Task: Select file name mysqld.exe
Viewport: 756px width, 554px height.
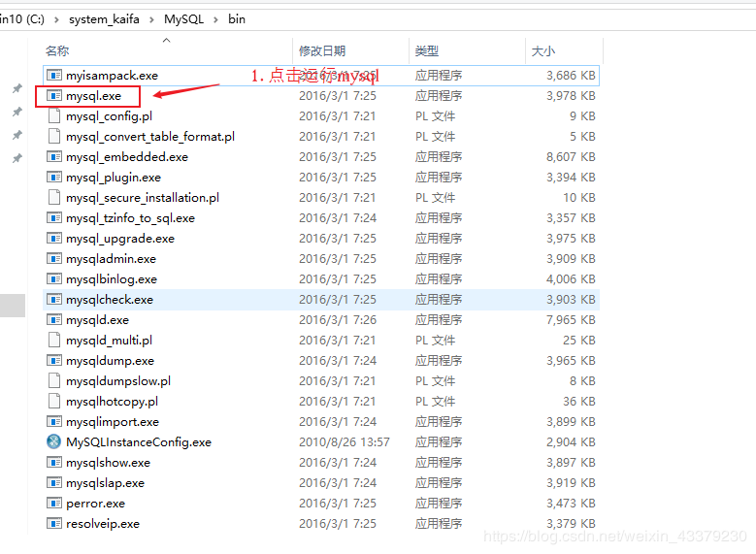Action: (98, 320)
